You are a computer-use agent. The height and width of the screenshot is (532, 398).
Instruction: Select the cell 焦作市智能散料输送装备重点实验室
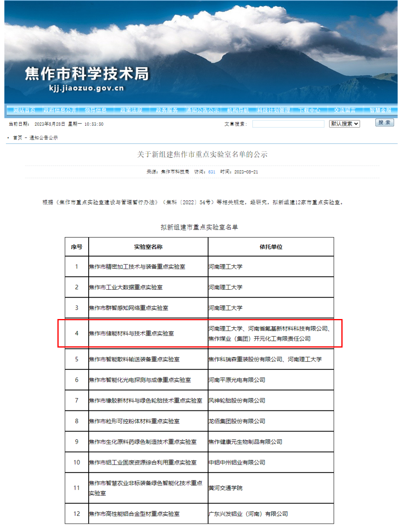pyautogui.click(x=148, y=359)
